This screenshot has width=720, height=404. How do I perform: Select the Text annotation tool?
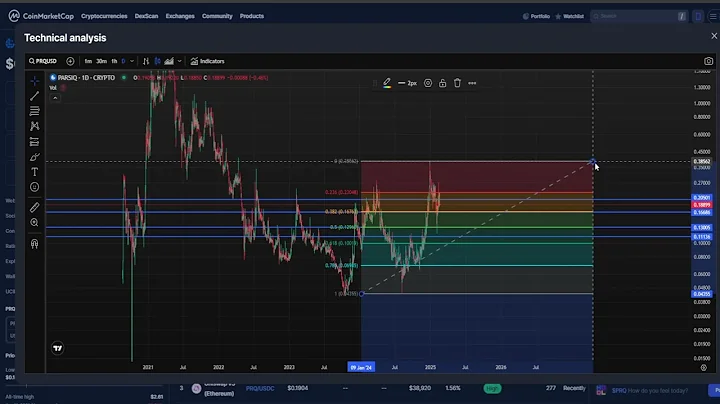34,172
